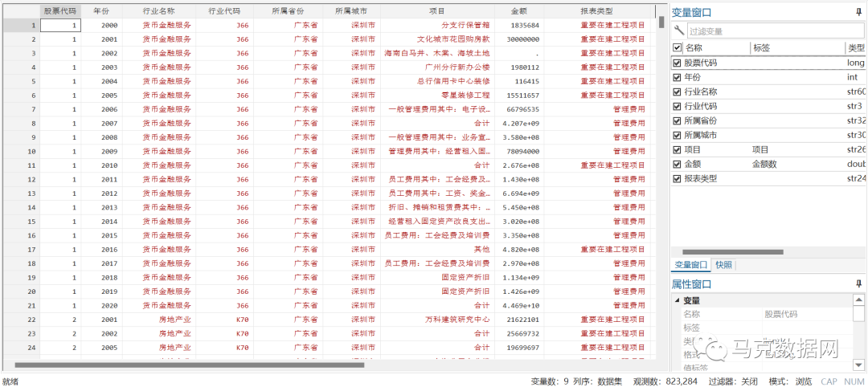Viewport: 868px width, 387px height.
Task: Select the amount cell 1835684
Action: tap(519, 26)
